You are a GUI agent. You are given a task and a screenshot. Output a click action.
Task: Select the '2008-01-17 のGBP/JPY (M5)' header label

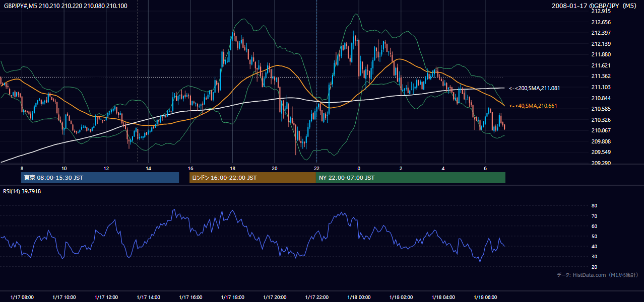pyautogui.click(x=595, y=6)
